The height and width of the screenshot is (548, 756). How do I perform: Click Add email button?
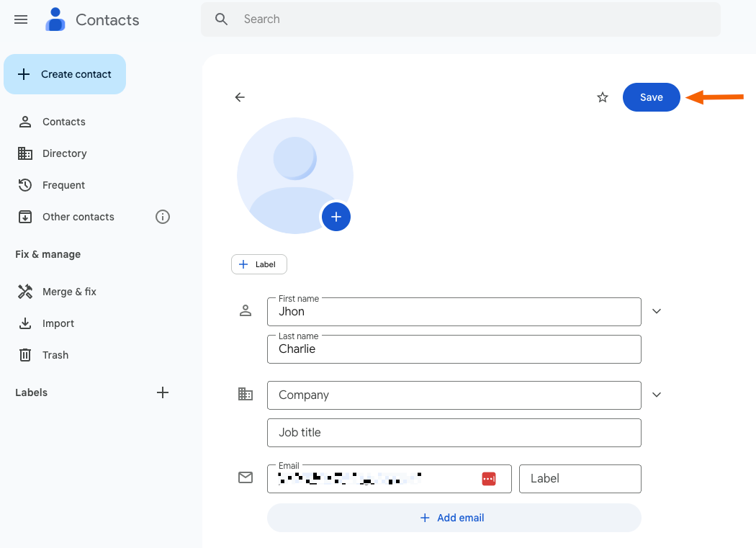pyautogui.click(x=454, y=518)
